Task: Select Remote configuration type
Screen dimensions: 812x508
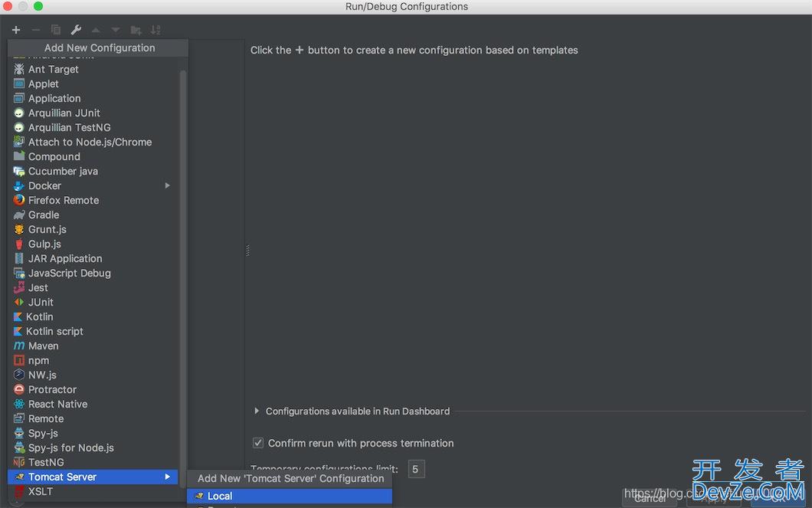Action: pyautogui.click(x=93, y=418)
